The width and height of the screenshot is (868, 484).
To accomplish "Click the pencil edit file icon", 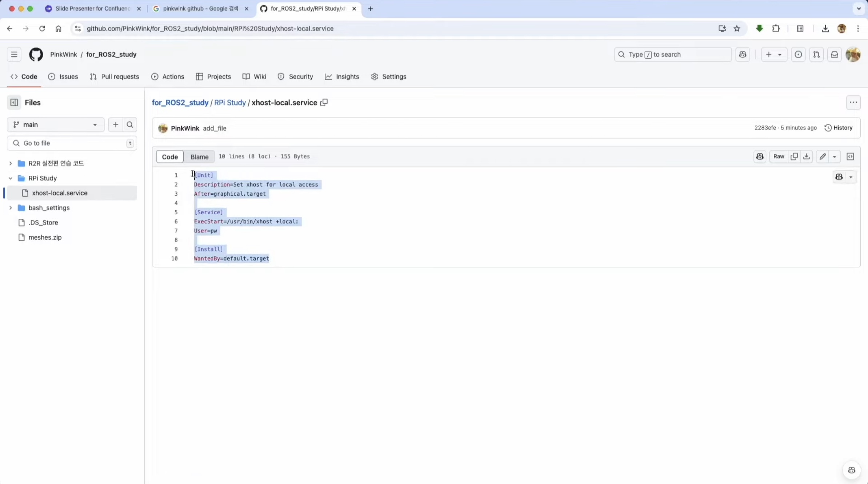I will click(823, 156).
